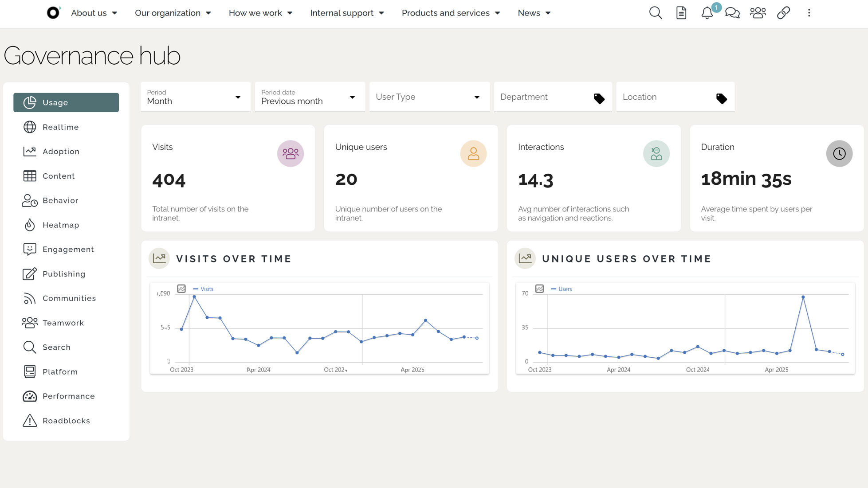
Task: Go to the Platform sidebar section
Action: tap(66, 372)
